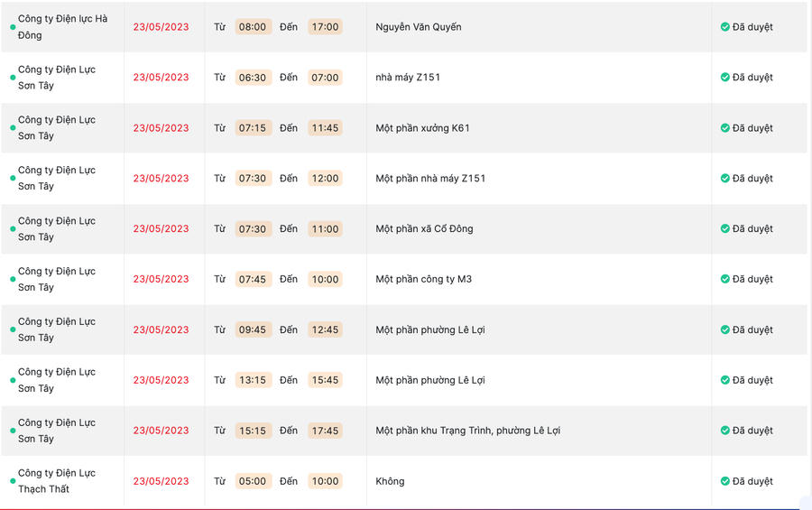Select the 17:00 end time badge
This screenshot has height=510, width=812.
click(325, 27)
